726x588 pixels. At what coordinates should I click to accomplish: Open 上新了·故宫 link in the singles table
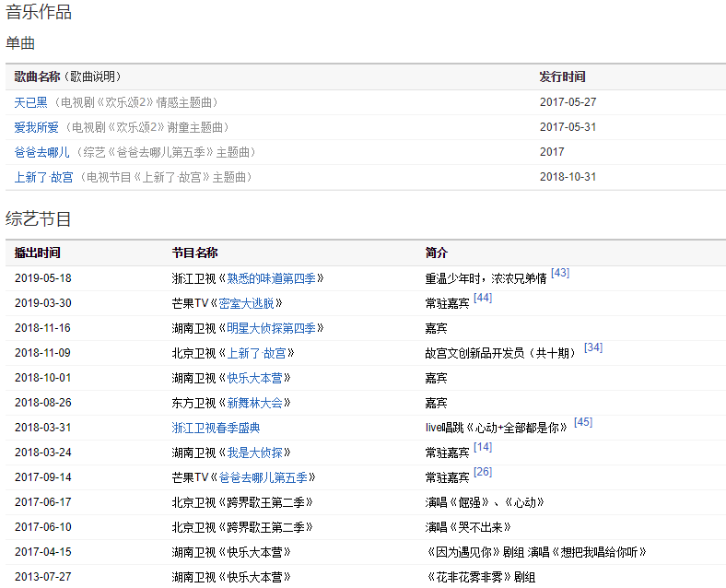tap(43, 177)
